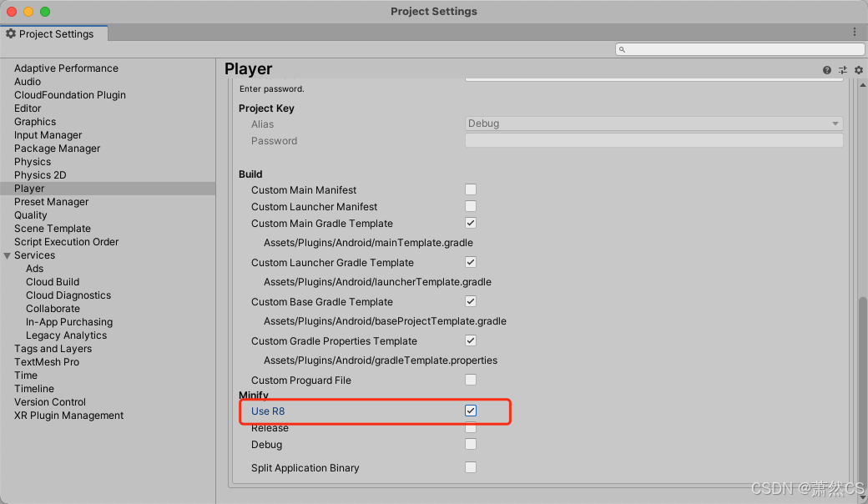Click the launcherTemplate.gradle path text
The image size is (868, 504).
(377, 281)
